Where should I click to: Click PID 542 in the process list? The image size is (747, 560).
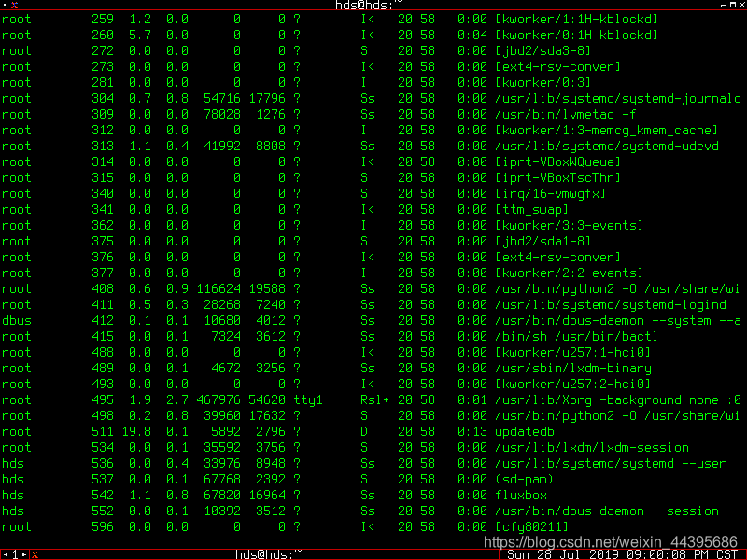point(103,496)
